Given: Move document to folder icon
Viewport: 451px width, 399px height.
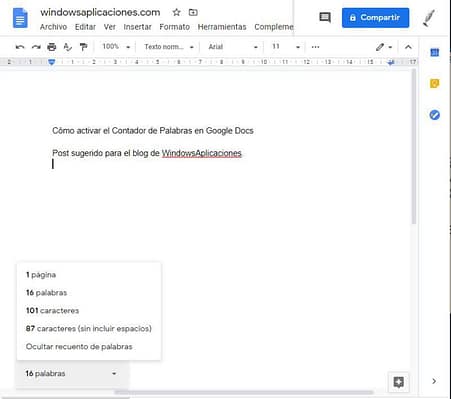Looking at the screenshot, I should [193, 13].
